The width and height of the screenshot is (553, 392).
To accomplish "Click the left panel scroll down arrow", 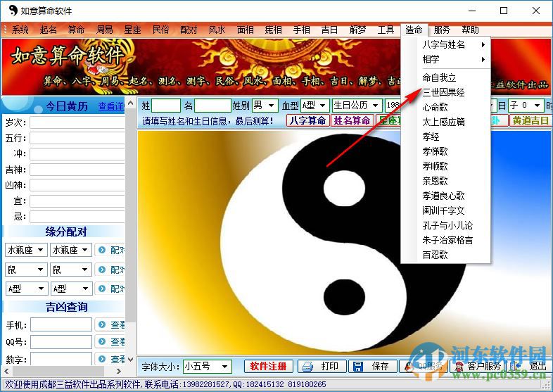I will point(130,360).
